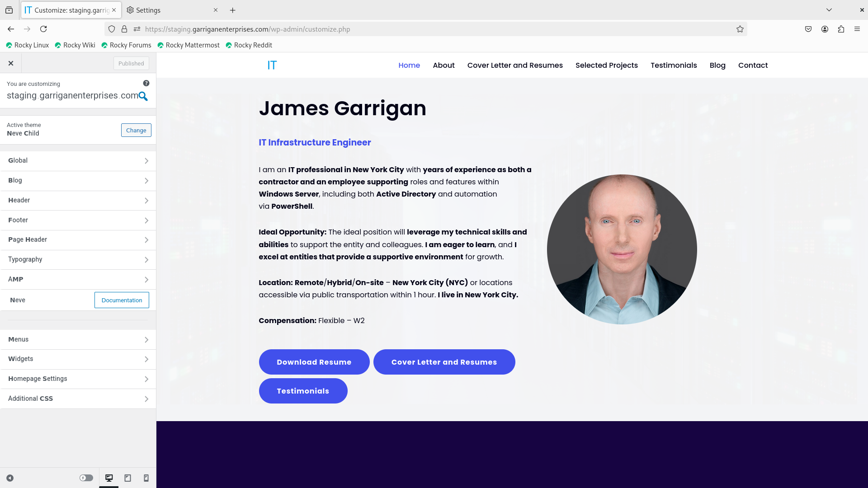Screen dimensions: 868x488
Task: Click the customizer search magnifier icon
Action: tap(143, 96)
